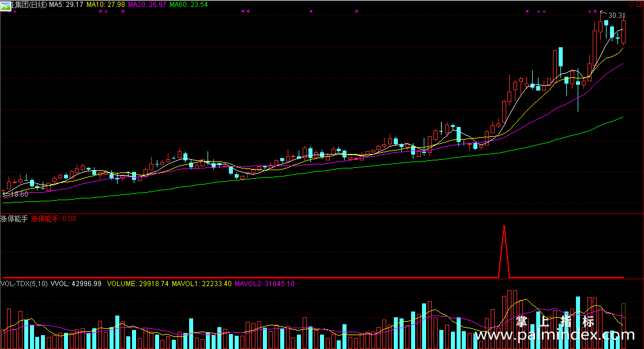Click the red split-panel icon beside the diamond
Viewport: 644px width, 349px height.
pos(639,4)
